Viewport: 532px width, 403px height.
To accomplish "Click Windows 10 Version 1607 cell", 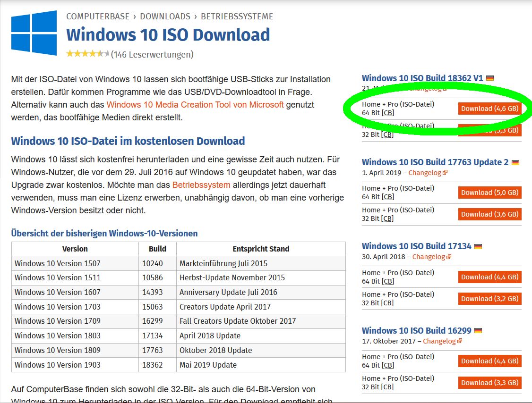I will [x=75, y=292].
